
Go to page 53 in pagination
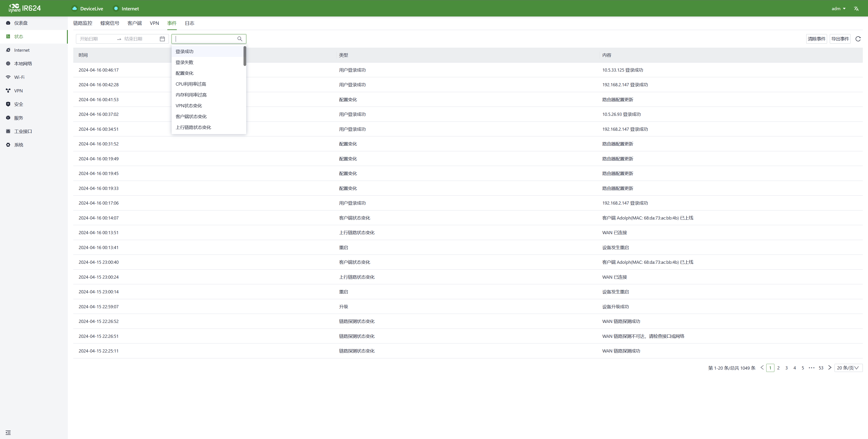pyautogui.click(x=821, y=368)
